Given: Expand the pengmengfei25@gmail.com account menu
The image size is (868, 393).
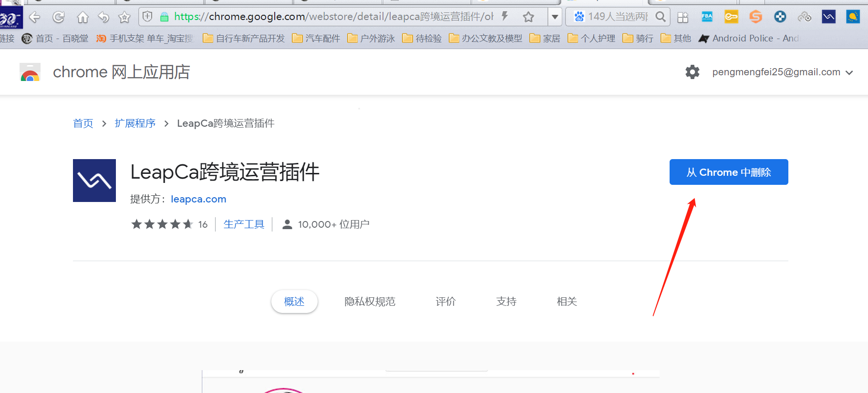Looking at the screenshot, I should [782, 72].
